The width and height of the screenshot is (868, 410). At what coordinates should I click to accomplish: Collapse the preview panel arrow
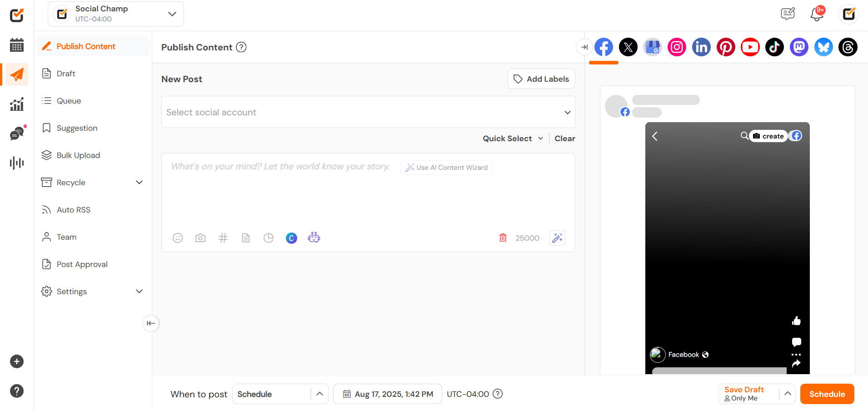pyautogui.click(x=584, y=47)
